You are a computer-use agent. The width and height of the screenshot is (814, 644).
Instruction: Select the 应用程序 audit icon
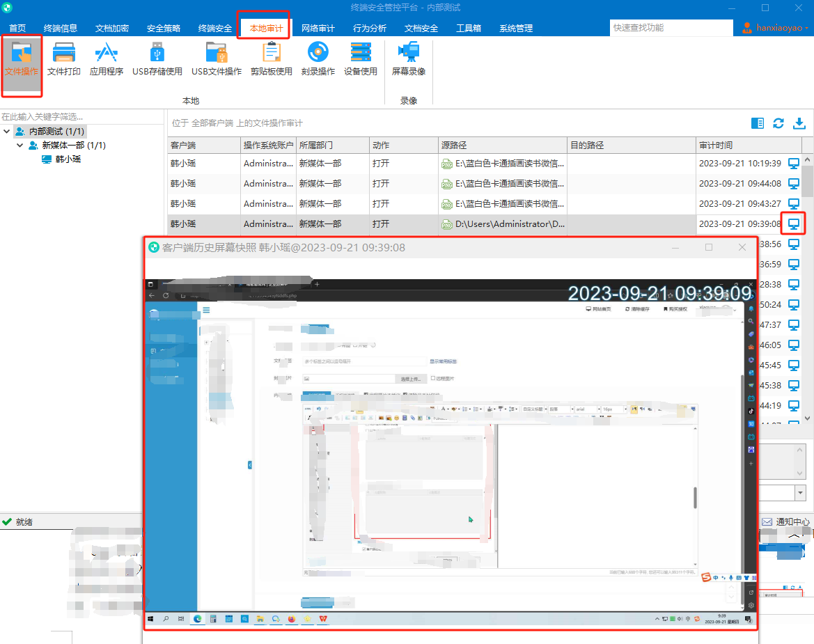(x=107, y=59)
